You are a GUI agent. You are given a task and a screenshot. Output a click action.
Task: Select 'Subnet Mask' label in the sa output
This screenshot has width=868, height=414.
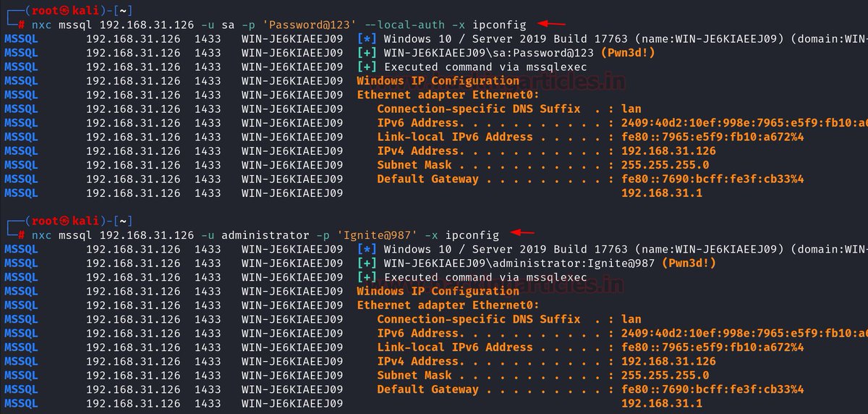pos(414,165)
